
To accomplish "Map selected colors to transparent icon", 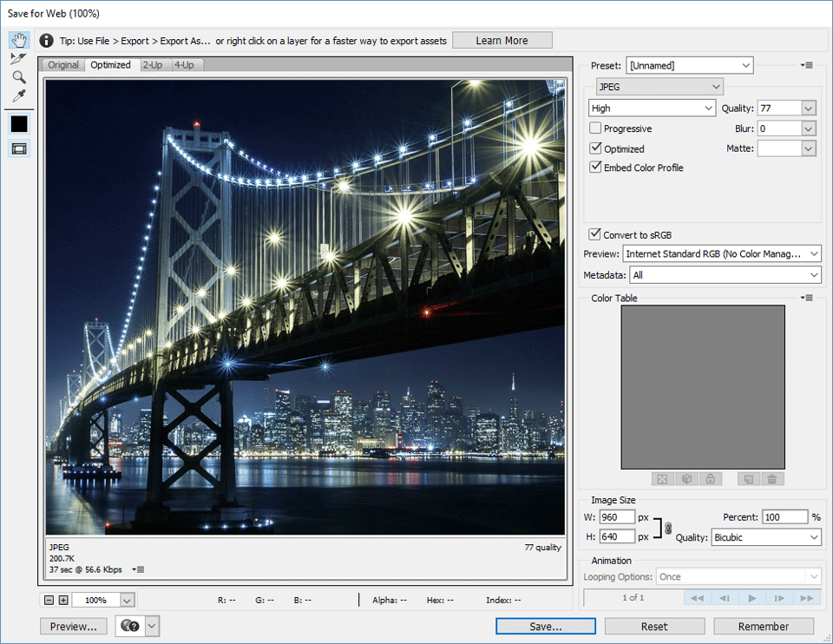I will pos(662,479).
